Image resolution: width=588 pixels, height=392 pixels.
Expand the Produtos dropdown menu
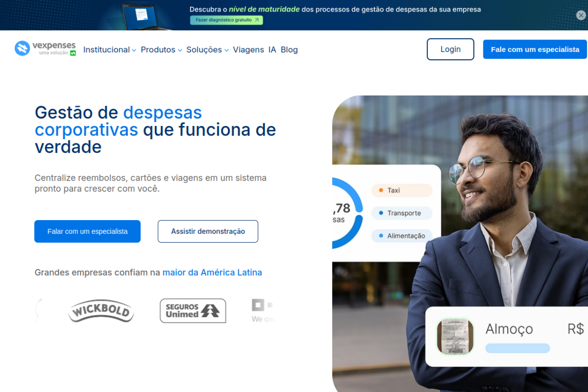162,50
